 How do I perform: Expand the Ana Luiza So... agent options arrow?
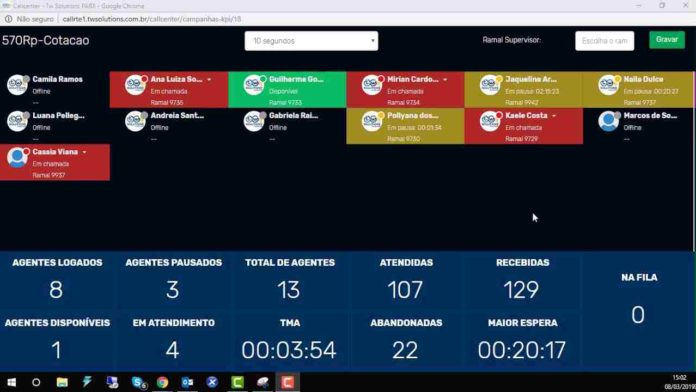click(209, 79)
